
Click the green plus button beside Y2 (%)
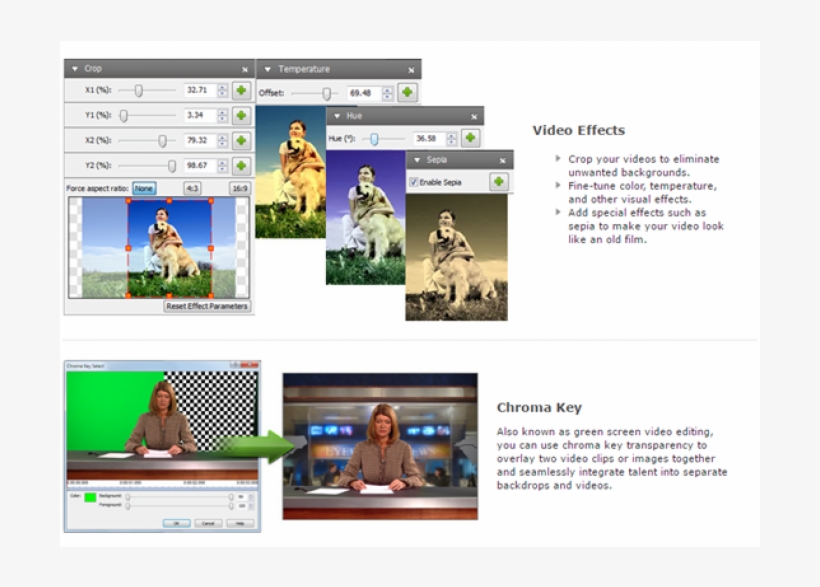pos(241,165)
